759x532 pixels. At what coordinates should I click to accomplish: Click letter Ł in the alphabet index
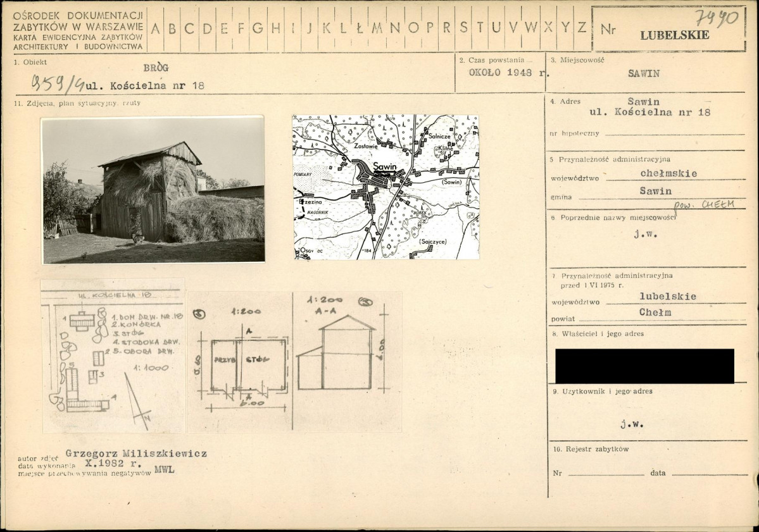coord(360,28)
